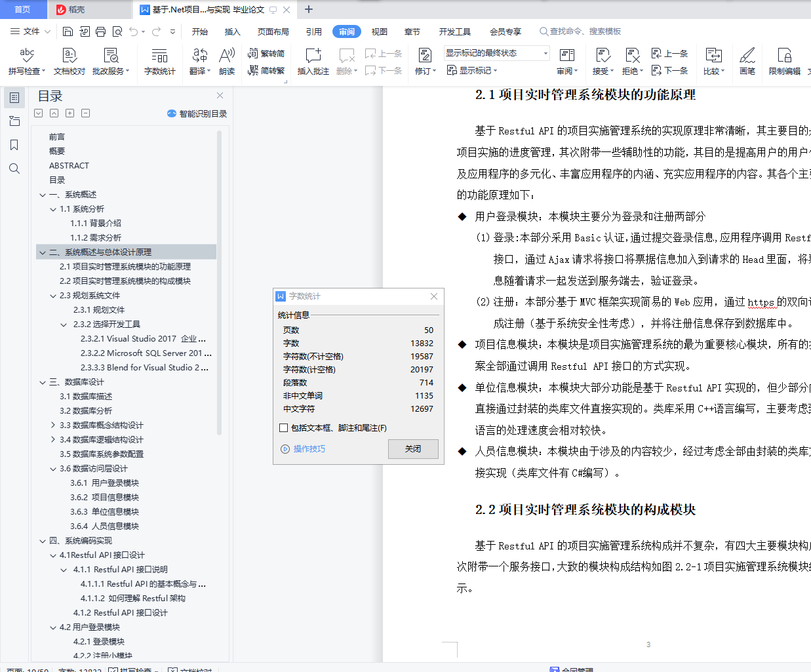Open the 文件 menu
811x672 pixels.
pyautogui.click(x=30, y=31)
